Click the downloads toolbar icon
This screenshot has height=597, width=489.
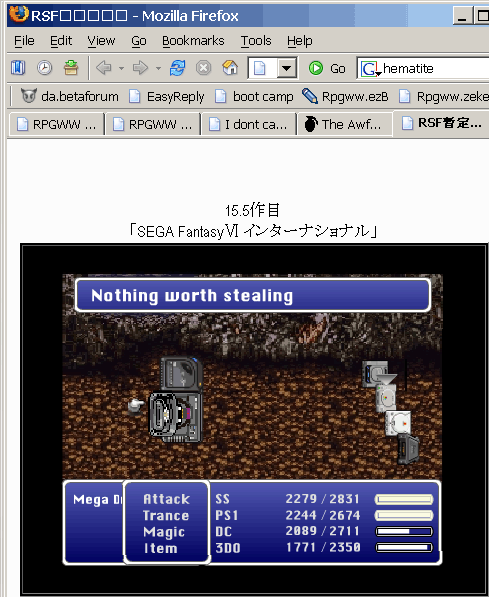pos(71,68)
